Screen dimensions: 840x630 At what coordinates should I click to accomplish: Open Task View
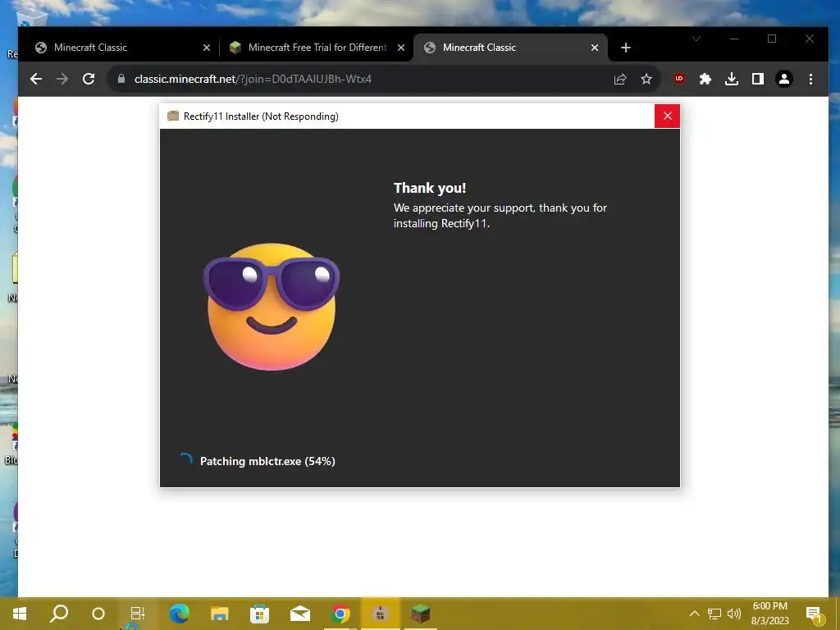click(x=138, y=614)
